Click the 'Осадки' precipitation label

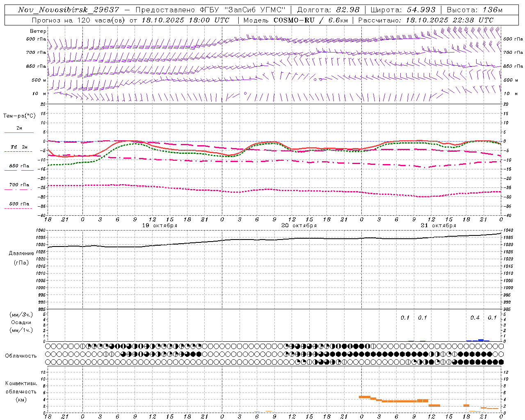click(21, 322)
